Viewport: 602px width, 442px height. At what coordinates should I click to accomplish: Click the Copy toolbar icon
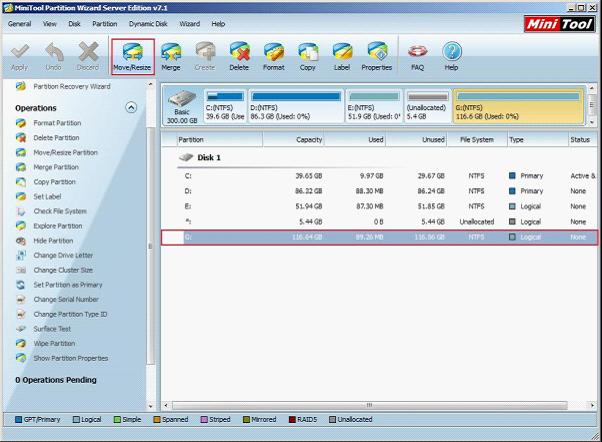point(308,56)
